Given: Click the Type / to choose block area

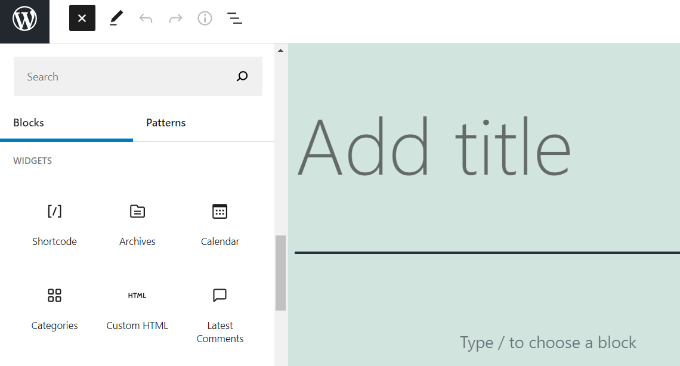Looking at the screenshot, I should click(x=548, y=343).
